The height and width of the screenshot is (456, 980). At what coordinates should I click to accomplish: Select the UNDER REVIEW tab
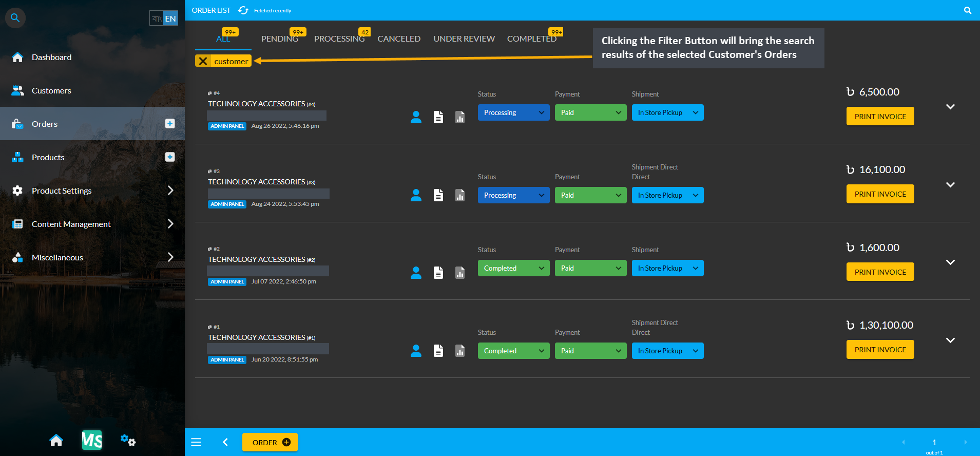pyautogui.click(x=464, y=39)
